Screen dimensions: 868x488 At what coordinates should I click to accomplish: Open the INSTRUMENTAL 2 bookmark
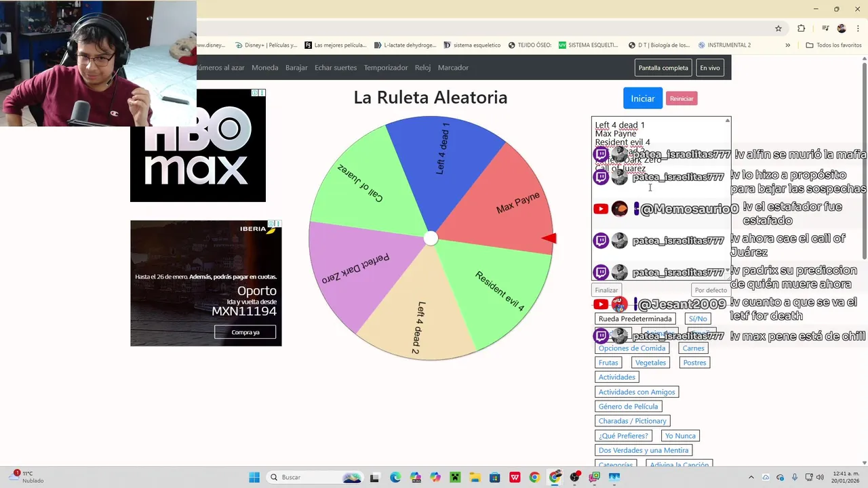click(x=724, y=45)
